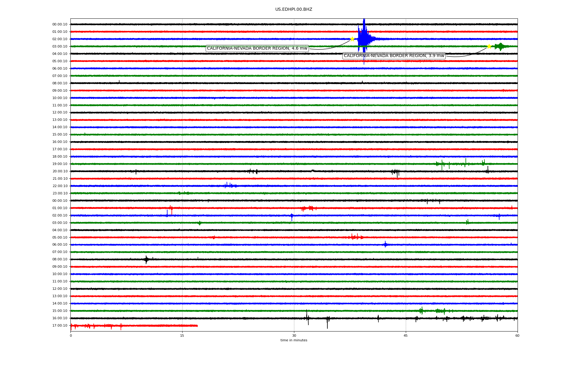Click the x-axis tick label 60
The width and height of the screenshot is (588, 368).
click(x=517, y=336)
